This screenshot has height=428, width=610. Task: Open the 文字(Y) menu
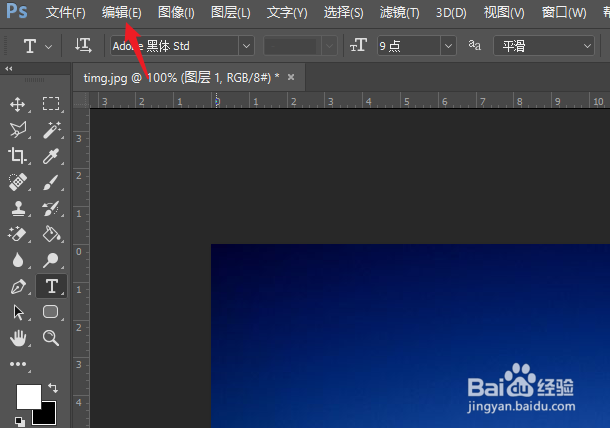287,12
